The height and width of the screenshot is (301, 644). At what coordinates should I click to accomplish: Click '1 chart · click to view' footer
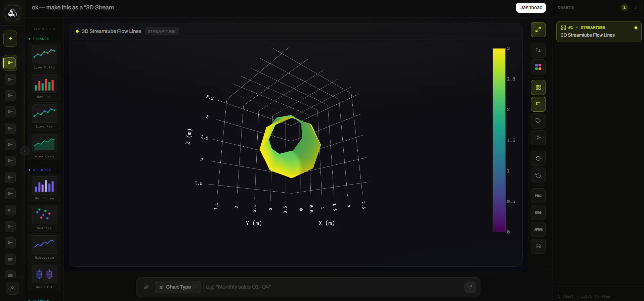(x=584, y=296)
